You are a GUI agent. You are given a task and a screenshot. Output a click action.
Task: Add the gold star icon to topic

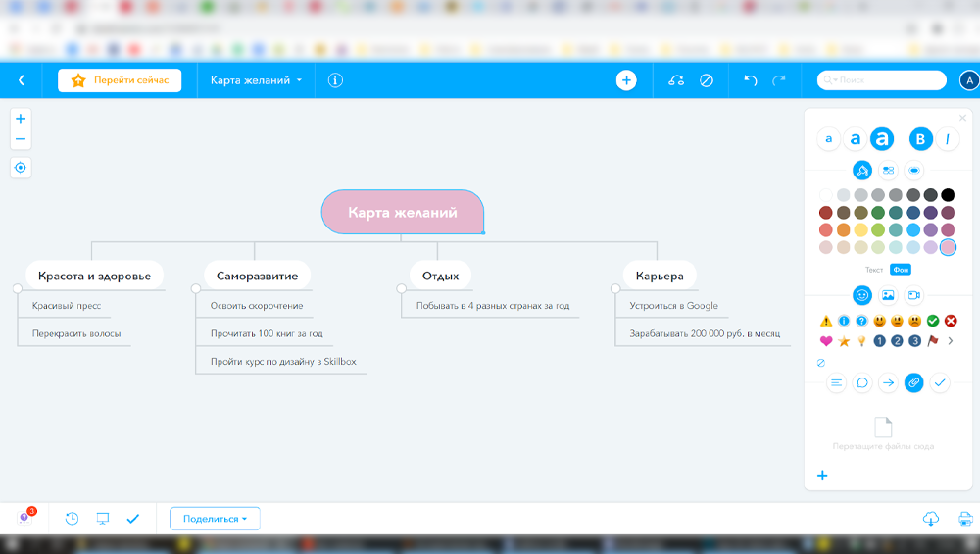tap(844, 341)
